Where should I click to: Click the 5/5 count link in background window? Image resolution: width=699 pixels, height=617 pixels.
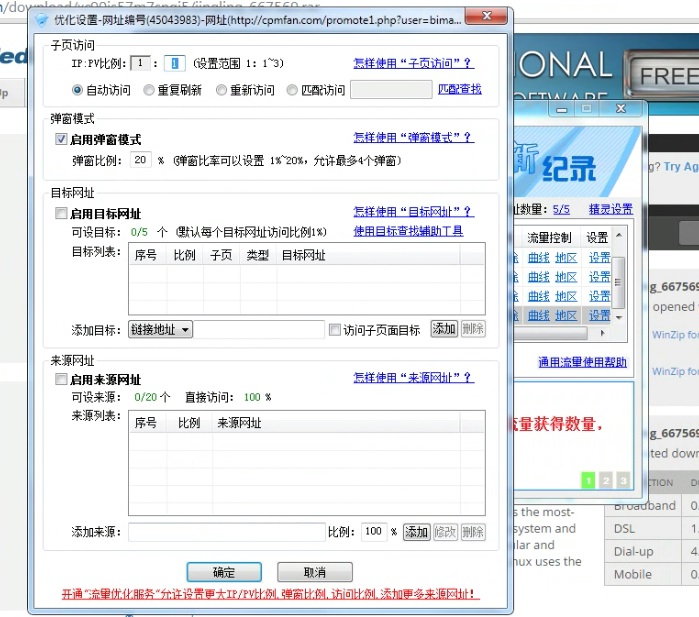click(x=561, y=209)
